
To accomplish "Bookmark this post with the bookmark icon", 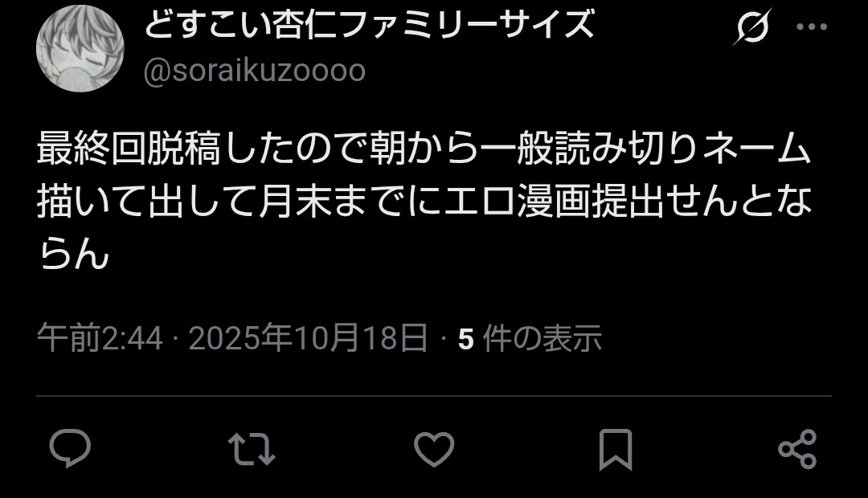I will [616, 449].
